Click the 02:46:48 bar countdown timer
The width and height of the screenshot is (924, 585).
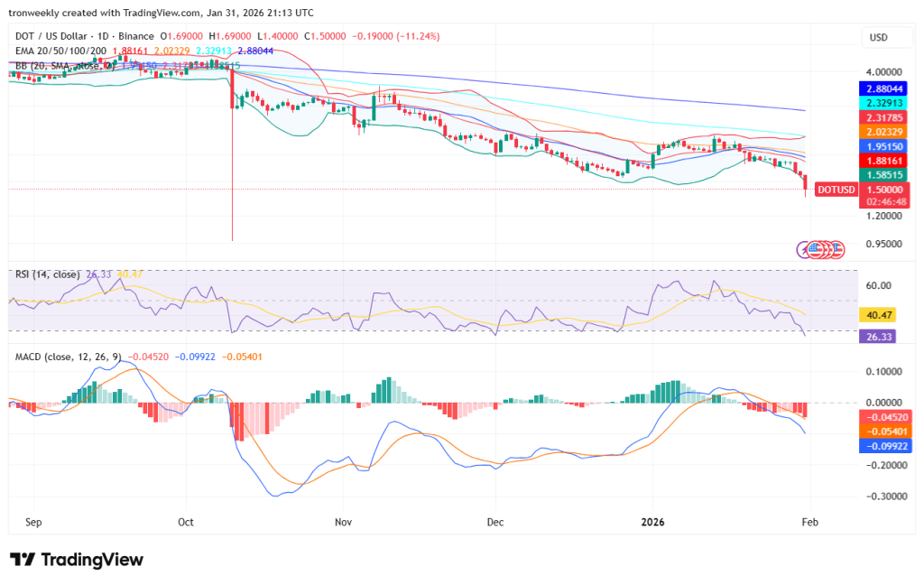pyautogui.click(x=884, y=201)
